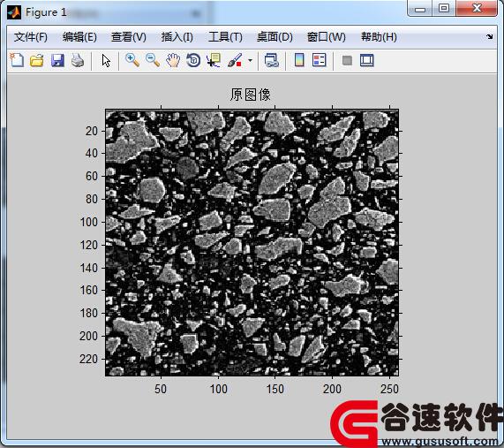Viewport: 504px width, 448px height.
Task: Activate the Zoom Out magnifier tool
Action: point(153,60)
